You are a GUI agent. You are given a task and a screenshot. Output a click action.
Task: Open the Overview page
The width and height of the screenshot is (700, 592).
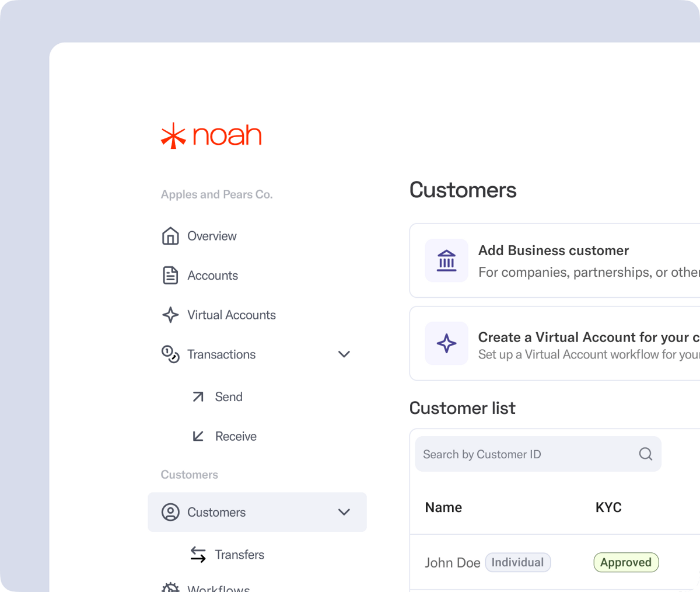click(212, 236)
